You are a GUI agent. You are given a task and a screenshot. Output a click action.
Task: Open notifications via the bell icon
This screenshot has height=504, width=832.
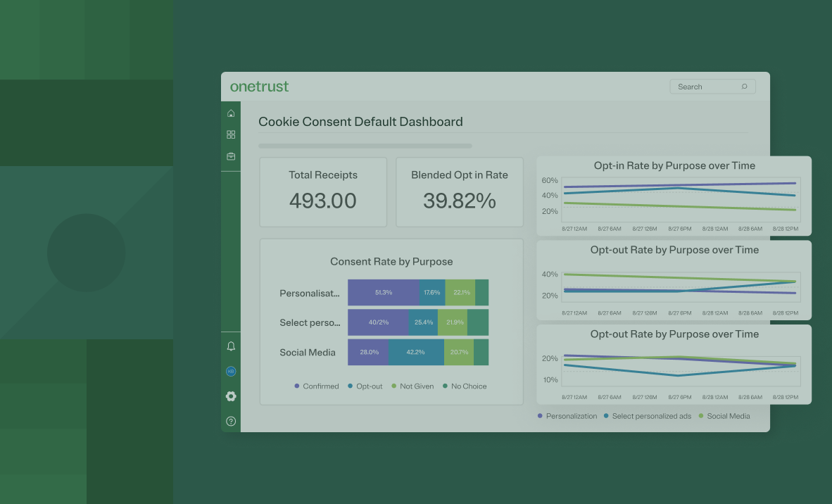pyautogui.click(x=230, y=346)
